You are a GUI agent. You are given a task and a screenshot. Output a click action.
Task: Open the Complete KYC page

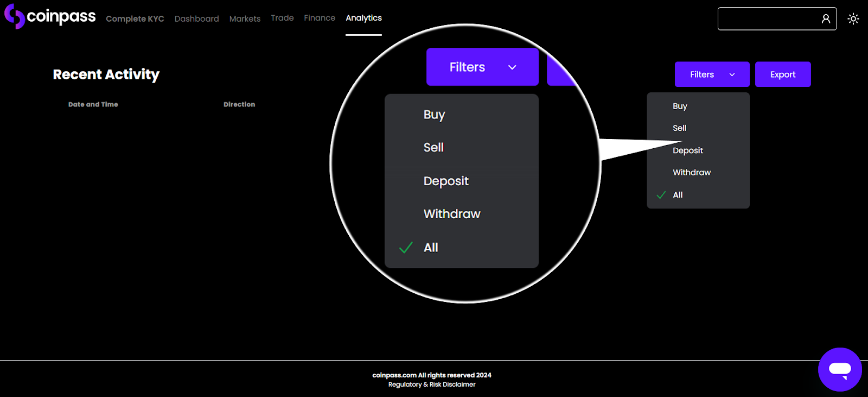click(135, 18)
